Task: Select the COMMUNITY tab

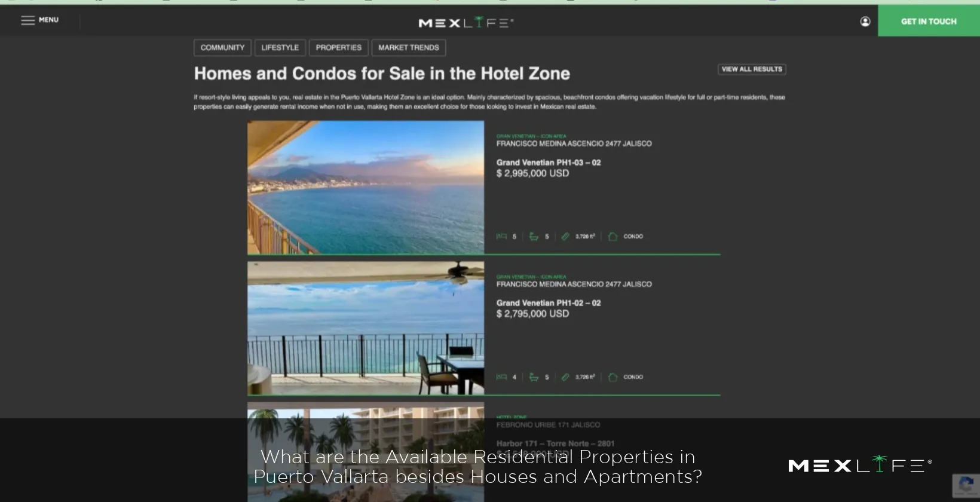Action: [x=222, y=48]
